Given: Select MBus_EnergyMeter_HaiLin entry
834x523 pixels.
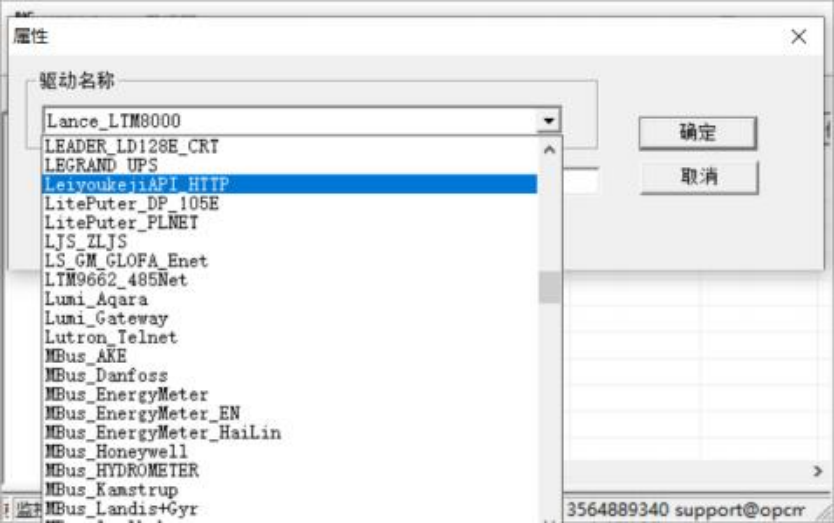Looking at the screenshot, I should click(290, 433).
